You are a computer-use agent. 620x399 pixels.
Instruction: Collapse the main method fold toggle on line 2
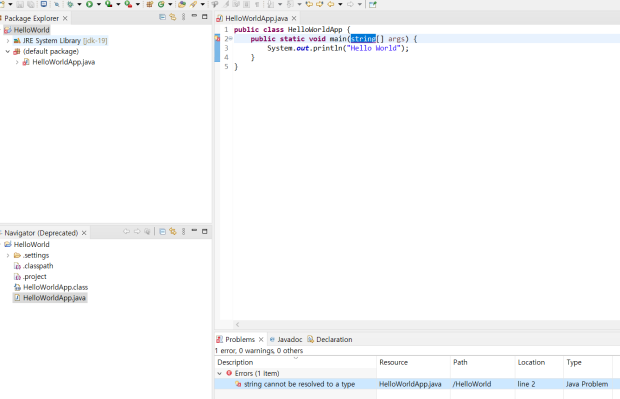[x=231, y=38]
